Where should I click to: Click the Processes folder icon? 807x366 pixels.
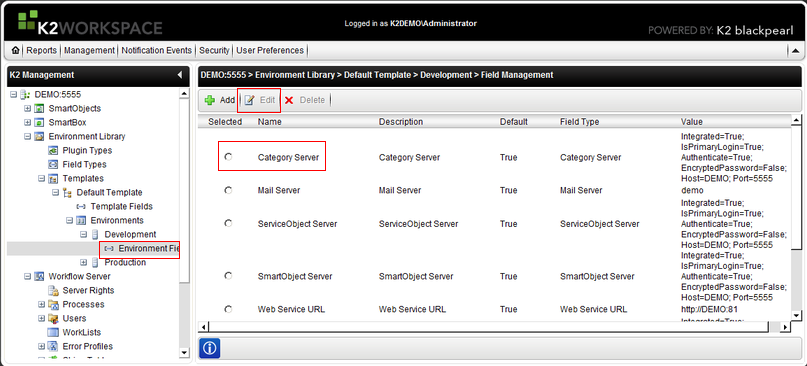click(x=53, y=305)
